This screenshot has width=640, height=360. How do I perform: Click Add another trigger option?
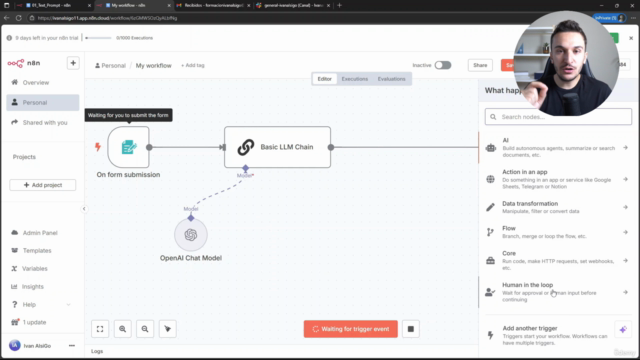[x=549, y=335]
